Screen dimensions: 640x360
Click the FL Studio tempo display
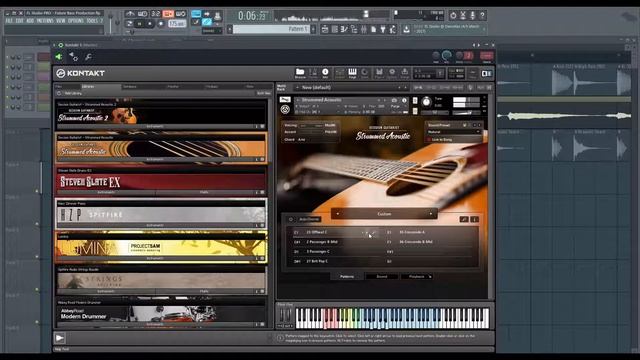[177, 24]
